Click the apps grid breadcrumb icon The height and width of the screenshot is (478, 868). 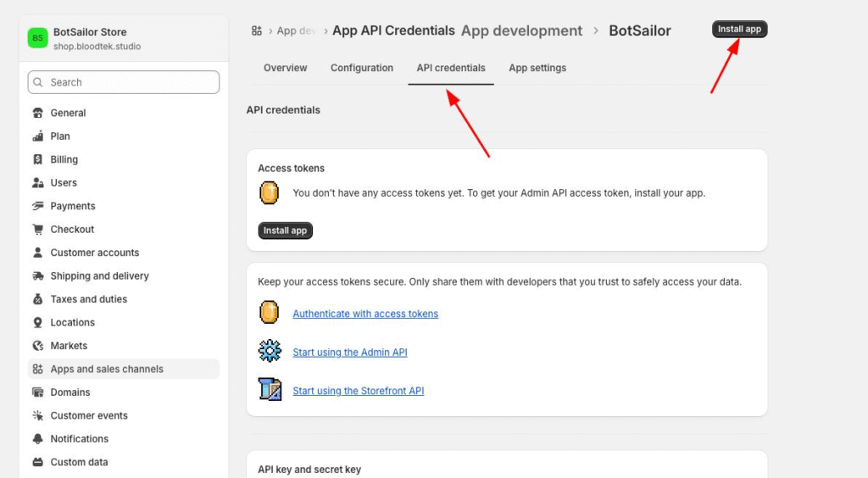(x=256, y=31)
